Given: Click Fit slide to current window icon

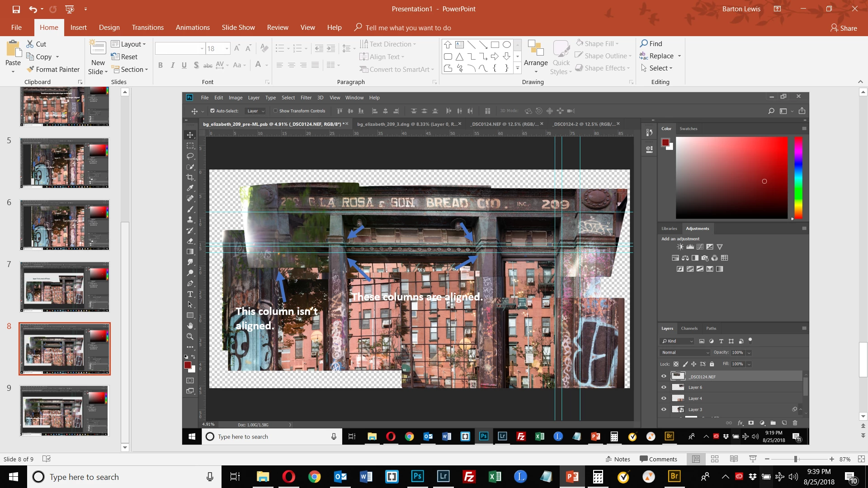Looking at the screenshot, I should (861, 459).
